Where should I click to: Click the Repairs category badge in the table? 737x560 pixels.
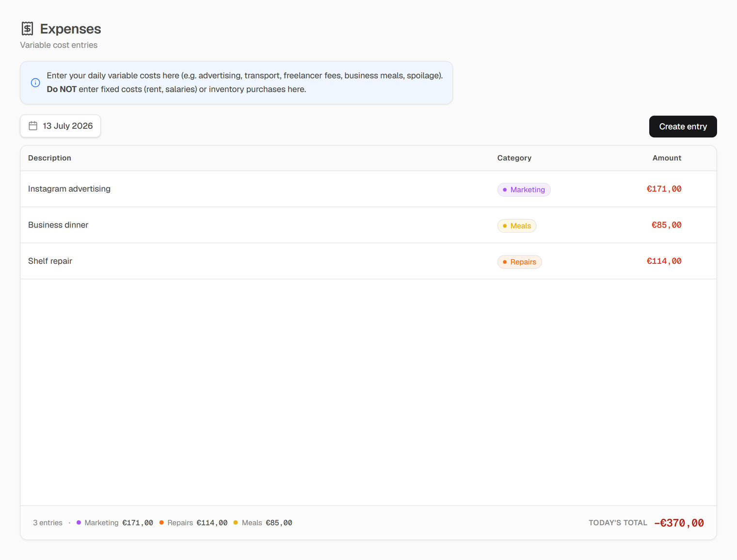[x=519, y=262]
